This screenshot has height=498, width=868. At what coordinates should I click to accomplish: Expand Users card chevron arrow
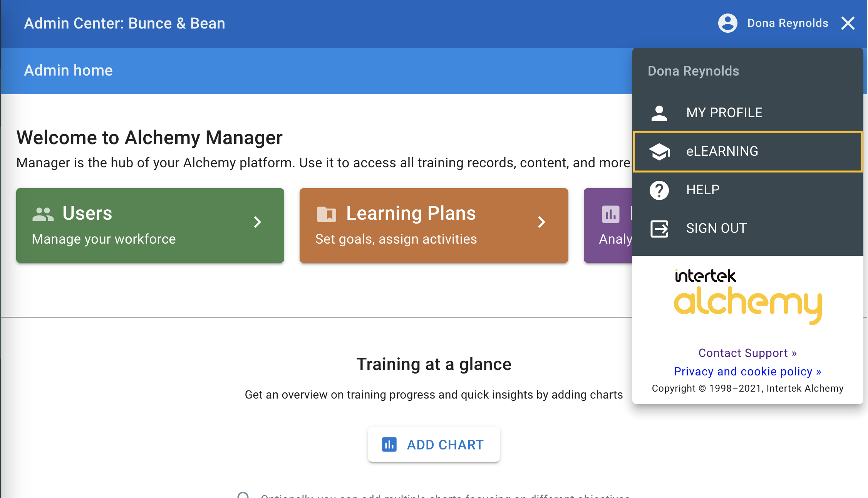click(x=258, y=222)
